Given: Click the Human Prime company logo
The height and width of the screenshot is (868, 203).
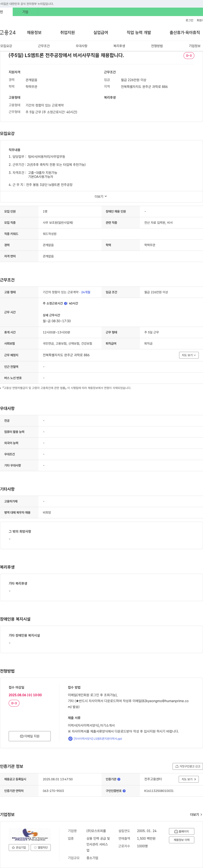Looking at the screenshot, I should (x=30, y=835).
